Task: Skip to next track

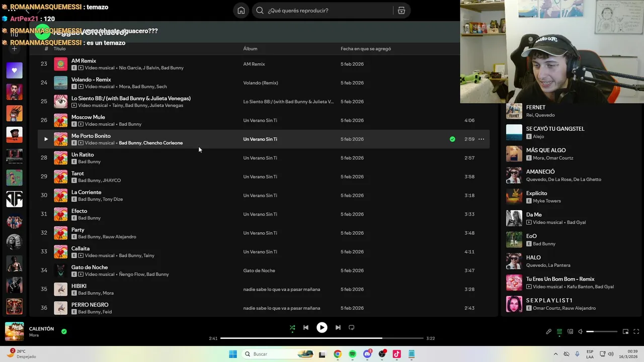Action: tap(338, 327)
